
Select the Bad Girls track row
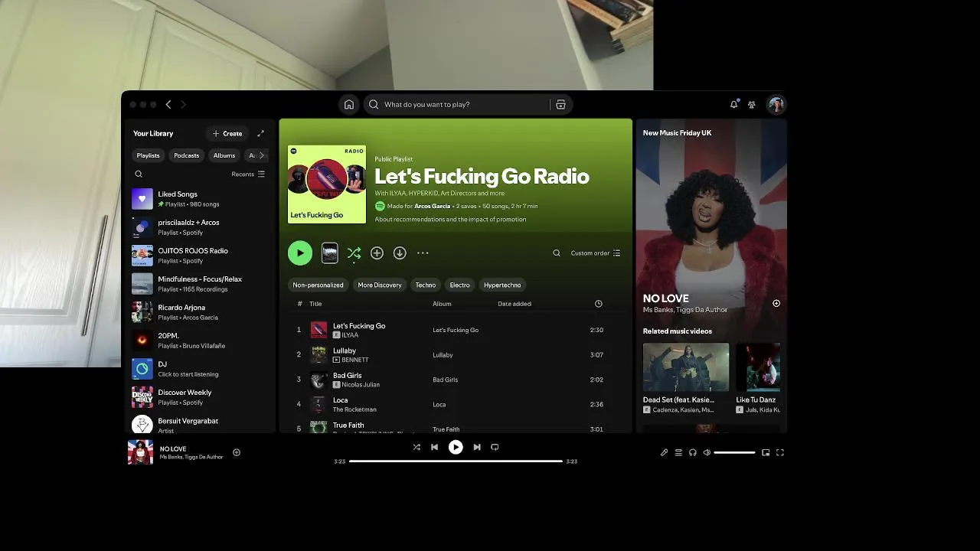pos(456,380)
